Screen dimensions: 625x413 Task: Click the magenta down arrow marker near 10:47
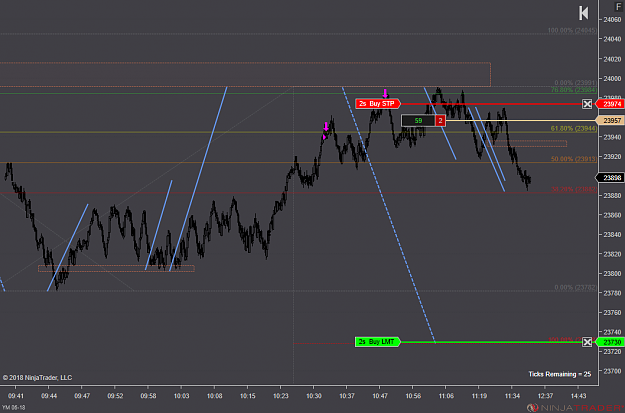pyautogui.click(x=385, y=94)
